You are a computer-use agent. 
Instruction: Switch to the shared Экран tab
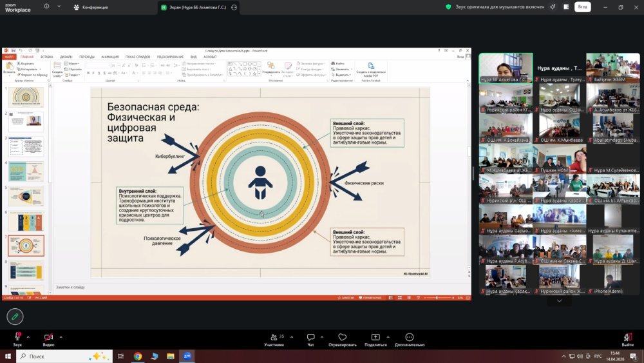[194, 7]
